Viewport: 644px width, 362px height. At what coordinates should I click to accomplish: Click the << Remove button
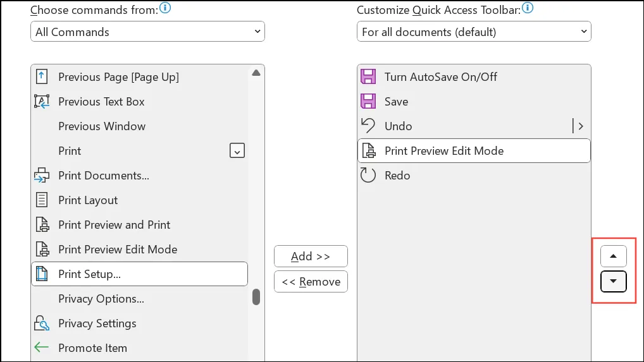tap(311, 282)
